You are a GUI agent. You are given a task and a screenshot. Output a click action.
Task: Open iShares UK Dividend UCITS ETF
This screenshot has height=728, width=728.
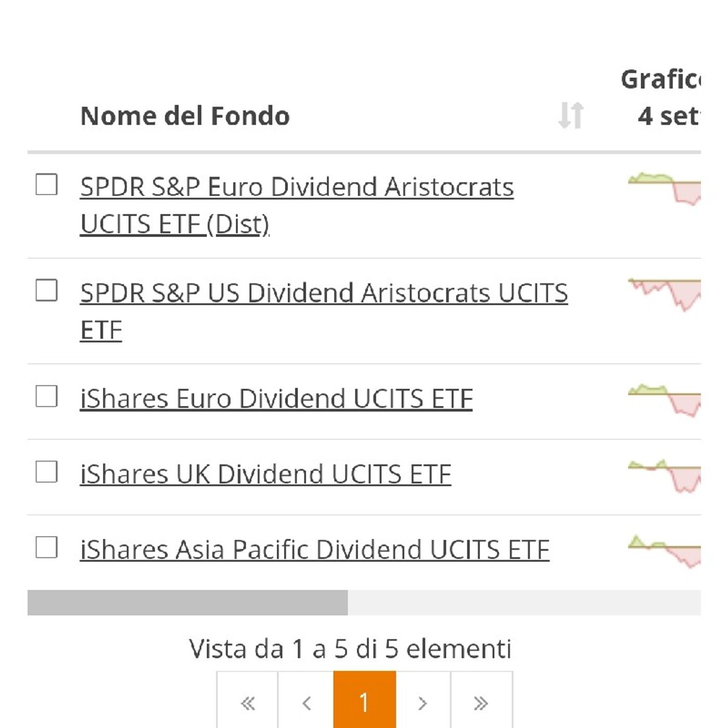pos(265,473)
